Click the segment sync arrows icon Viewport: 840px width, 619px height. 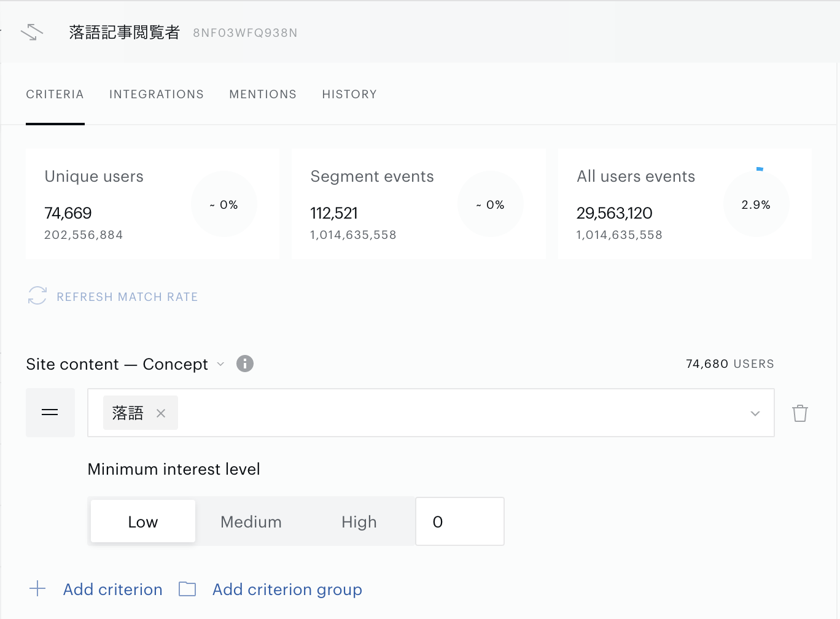click(32, 33)
